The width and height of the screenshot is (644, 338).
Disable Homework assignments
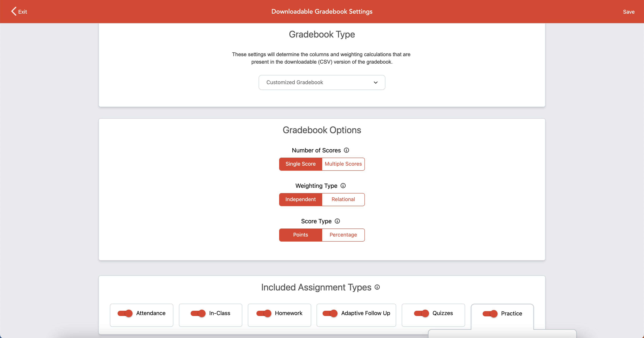tap(263, 313)
